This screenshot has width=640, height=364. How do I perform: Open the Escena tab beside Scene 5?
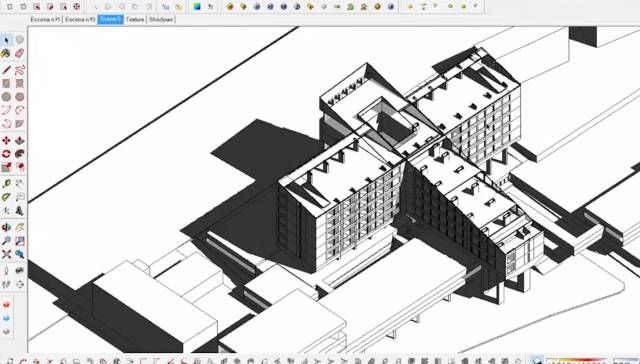pyautogui.click(x=80, y=20)
